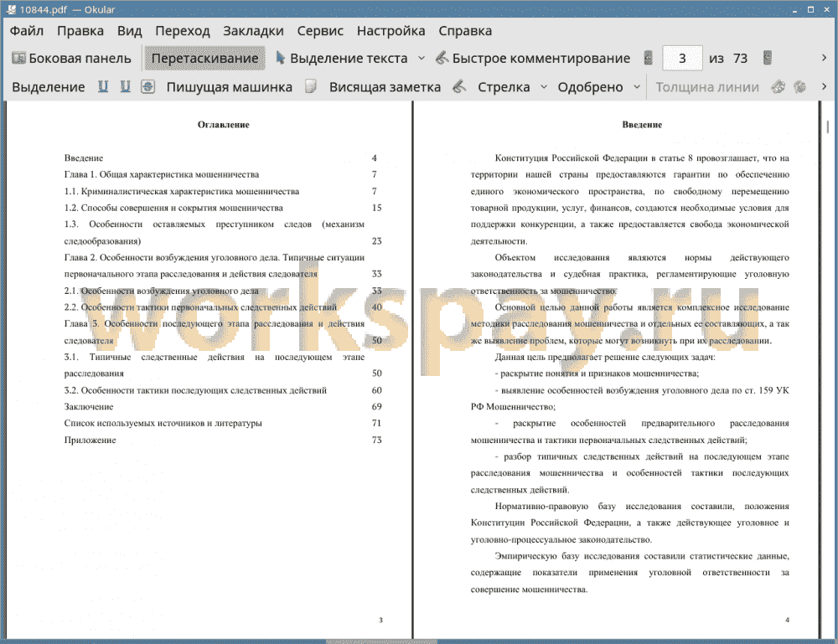Click '1.1. Криминалистическая характеристика мошенничества' entry

tap(182, 191)
